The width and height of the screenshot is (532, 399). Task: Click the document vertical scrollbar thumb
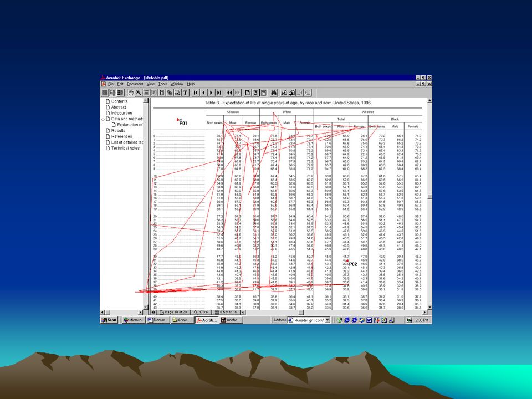pyautogui.click(x=429, y=197)
